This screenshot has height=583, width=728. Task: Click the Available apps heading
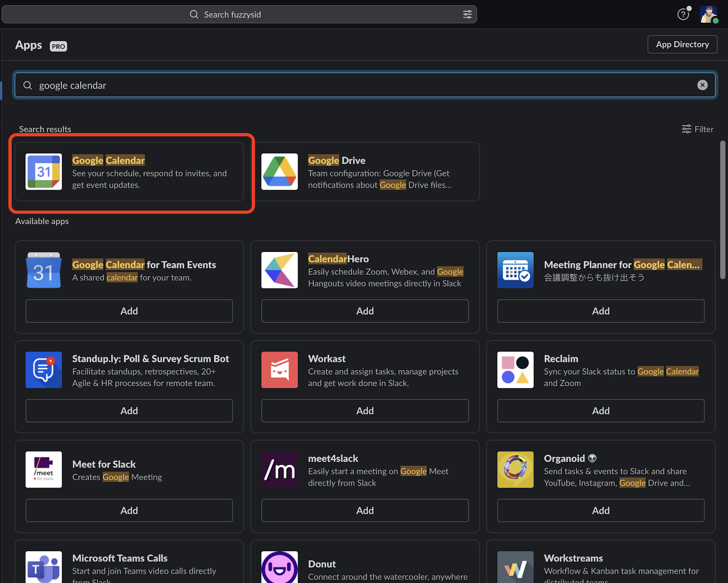coord(42,221)
